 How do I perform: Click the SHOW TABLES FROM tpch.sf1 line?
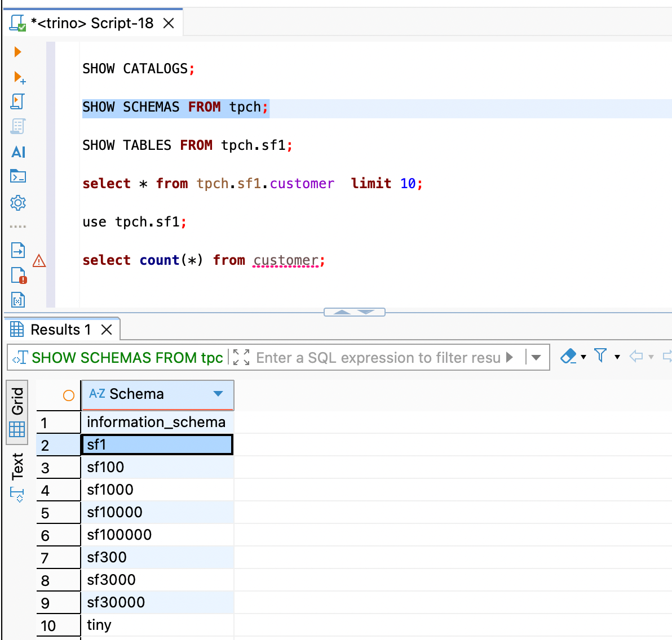(x=187, y=145)
